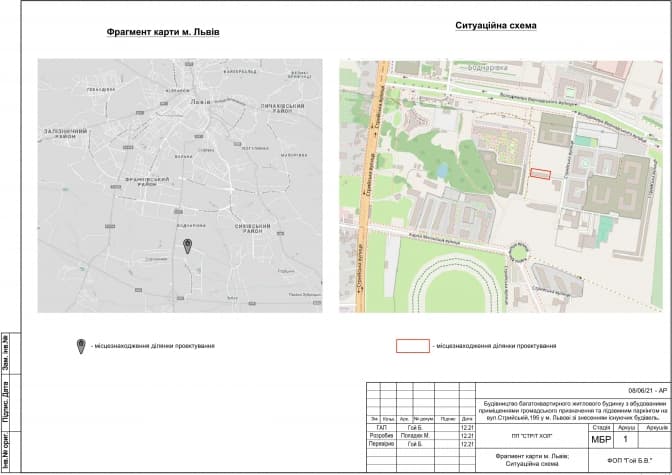
Task: Click the red rectangle legend symbol
Action: click(x=412, y=346)
